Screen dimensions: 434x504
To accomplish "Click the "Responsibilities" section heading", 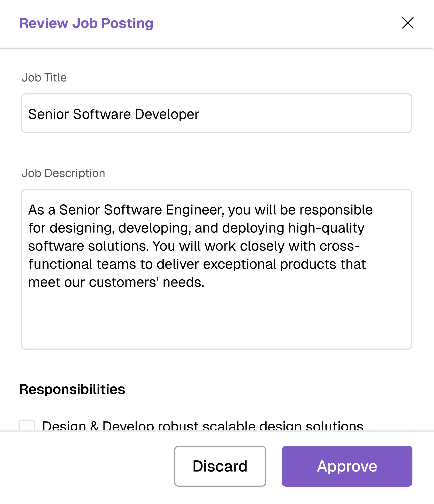I will click(x=72, y=390).
